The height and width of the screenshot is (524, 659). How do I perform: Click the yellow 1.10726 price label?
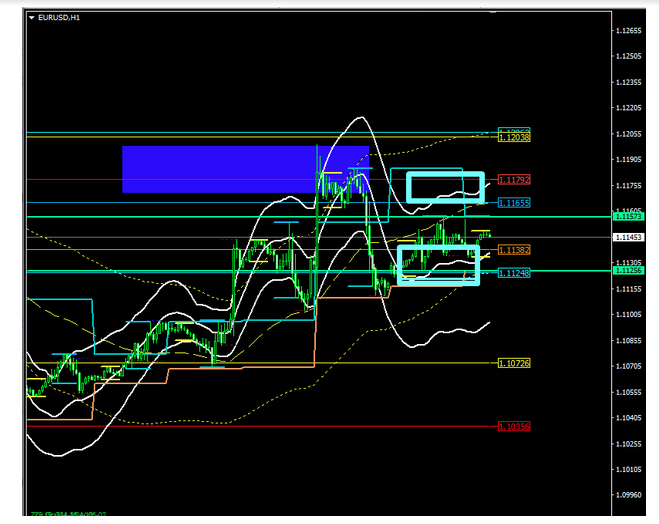(514, 363)
